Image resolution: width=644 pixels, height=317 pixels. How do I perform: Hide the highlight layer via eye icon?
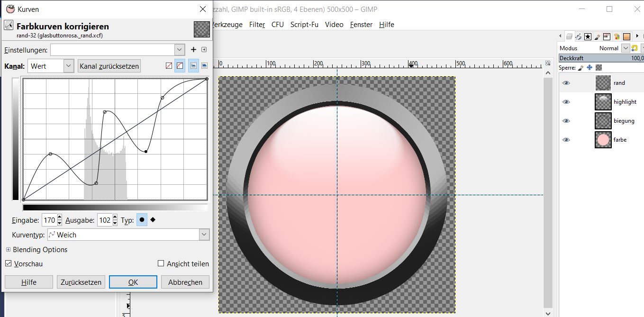[566, 102]
